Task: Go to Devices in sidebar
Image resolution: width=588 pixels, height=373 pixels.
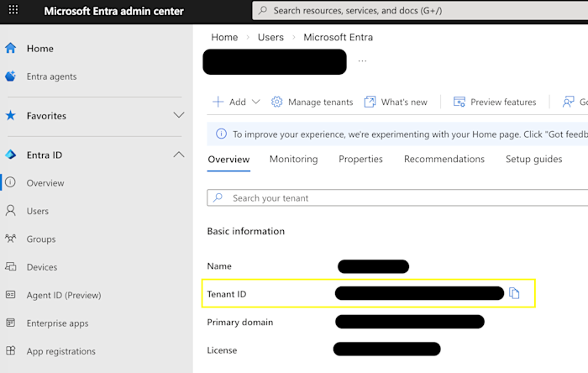Action: pyautogui.click(x=41, y=267)
